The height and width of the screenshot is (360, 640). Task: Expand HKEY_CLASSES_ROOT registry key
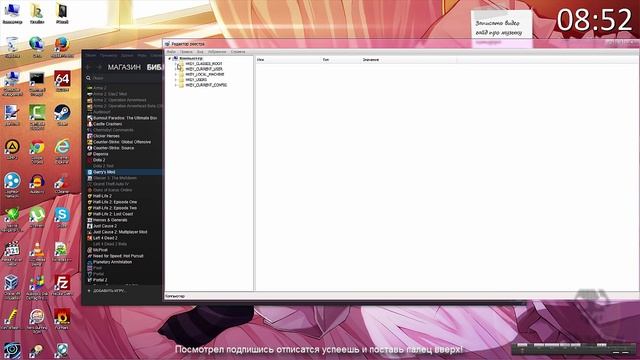176,64
